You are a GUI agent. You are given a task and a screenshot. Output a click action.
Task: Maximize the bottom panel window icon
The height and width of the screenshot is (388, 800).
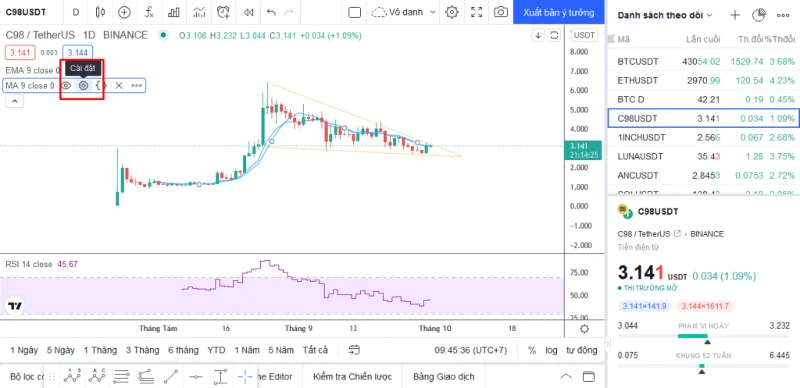pyautogui.click(x=589, y=377)
